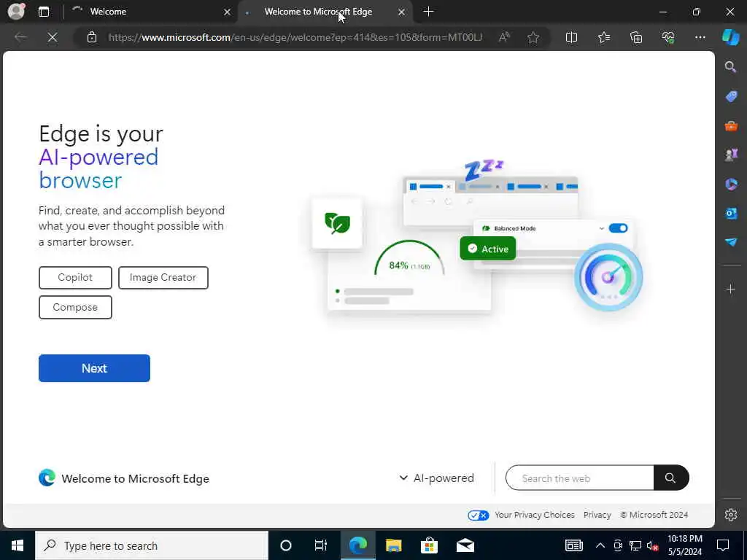Open split screen view
This screenshot has height=560, width=747.
(x=571, y=37)
